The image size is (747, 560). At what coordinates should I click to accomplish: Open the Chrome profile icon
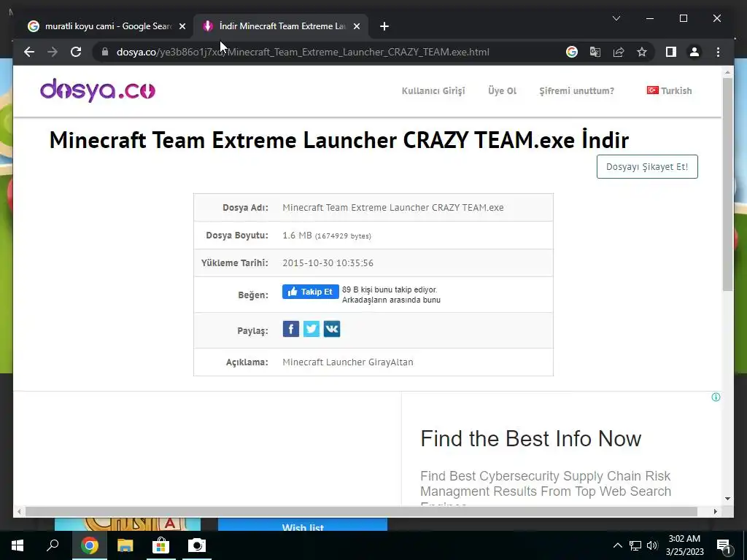pyautogui.click(x=694, y=52)
